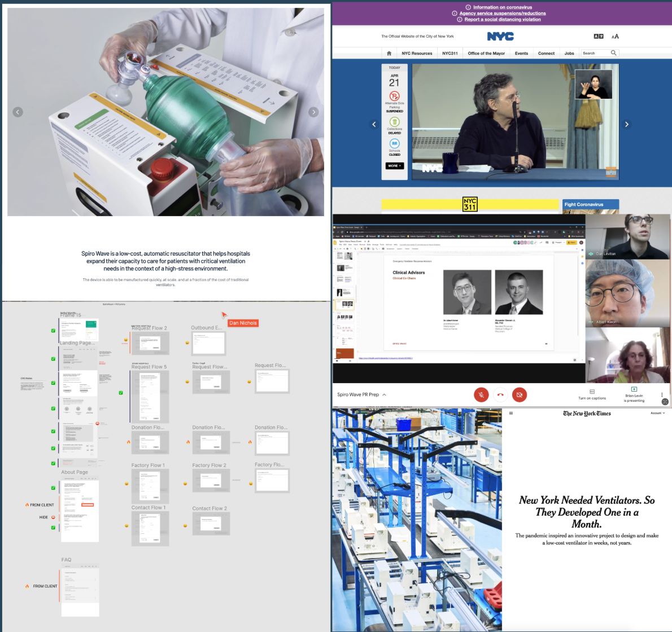Open the Office of the Mayor menu
This screenshot has height=632, width=672.
pos(486,54)
